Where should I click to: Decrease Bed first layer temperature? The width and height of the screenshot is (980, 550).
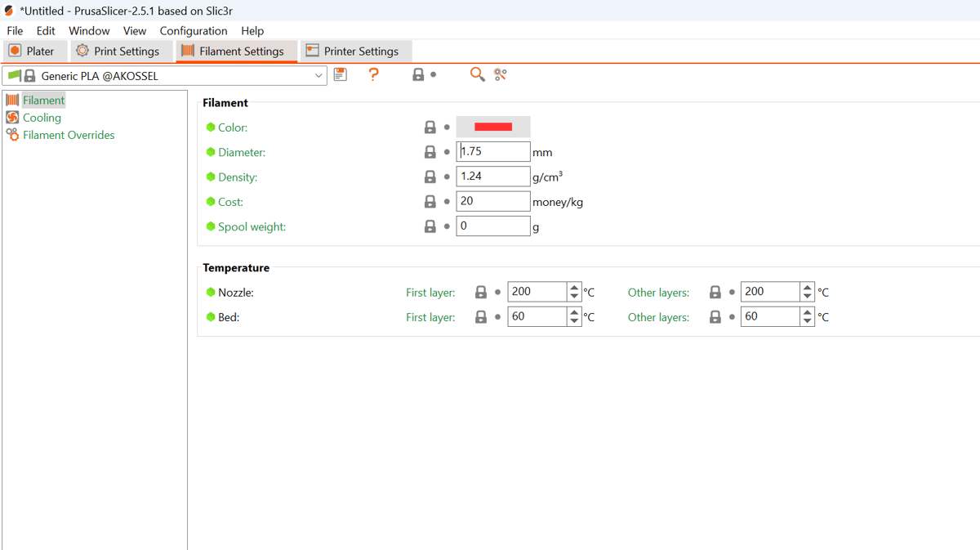pyautogui.click(x=574, y=321)
